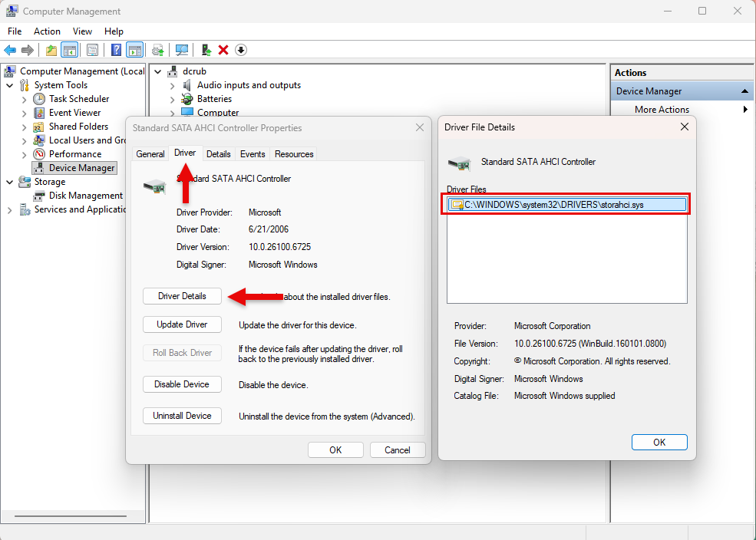Click the Update Driver button
This screenshot has height=540, width=756.
tap(182, 324)
